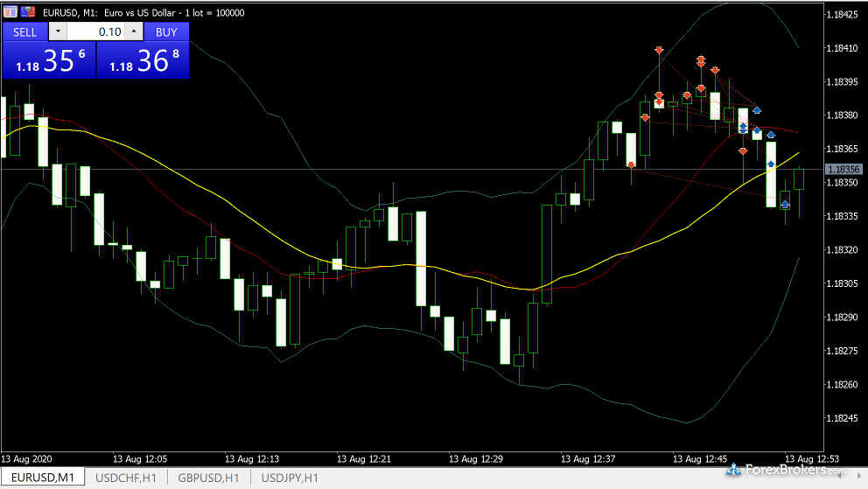Click the 1.18260 price scale label

tap(842, 384)
